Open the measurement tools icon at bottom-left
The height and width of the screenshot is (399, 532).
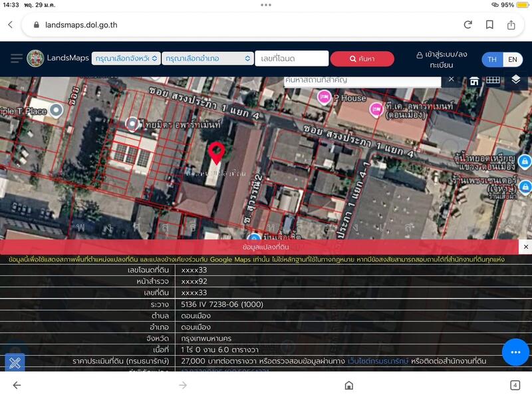[15, 363]
